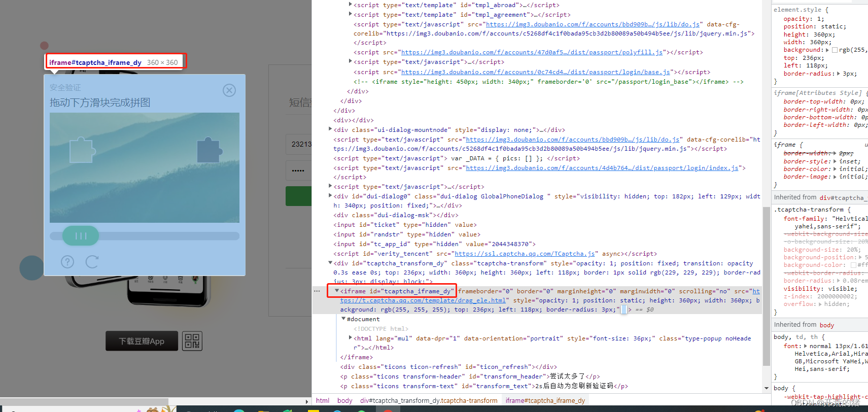Collapse the #document node

click(x=343, y=319)
